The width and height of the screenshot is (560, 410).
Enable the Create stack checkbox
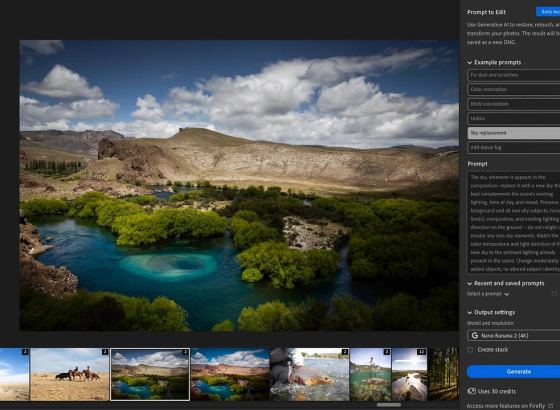(470, 350)
